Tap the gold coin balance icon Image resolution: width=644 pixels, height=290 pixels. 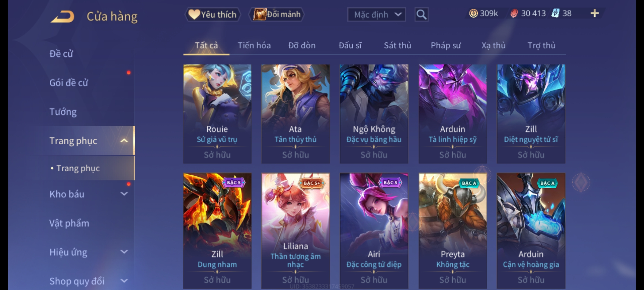[x=473, y=13]
